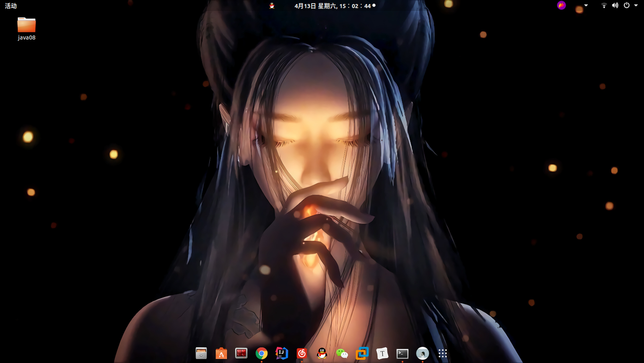
Task: Open QQ penguin app in the dock
Action: [322, 353]
